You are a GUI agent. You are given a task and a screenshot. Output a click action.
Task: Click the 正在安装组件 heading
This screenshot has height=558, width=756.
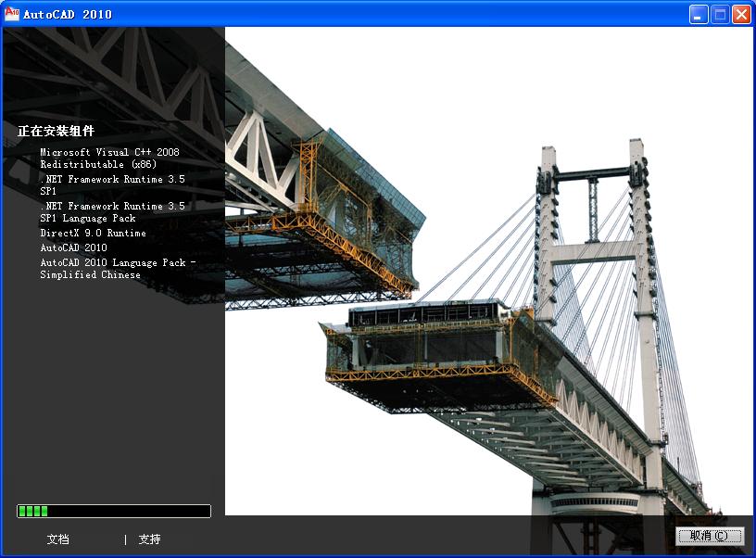pos(56,131)
